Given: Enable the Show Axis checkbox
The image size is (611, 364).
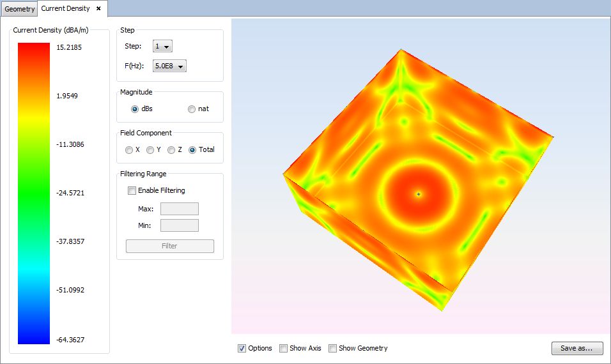Looking at the screenshot, I should [x=284, y=349].
